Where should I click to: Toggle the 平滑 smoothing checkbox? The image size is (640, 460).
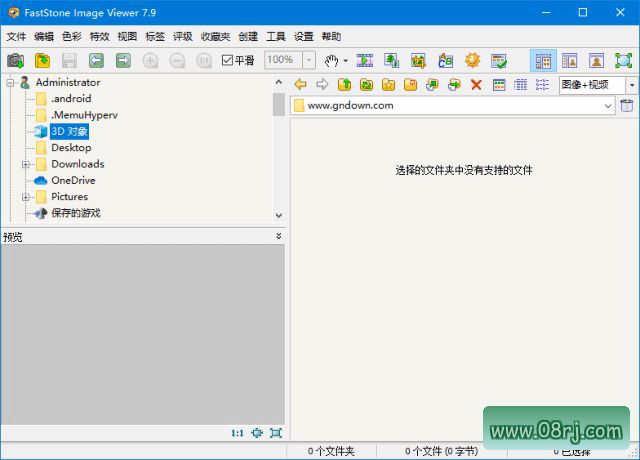coord(228,60)
